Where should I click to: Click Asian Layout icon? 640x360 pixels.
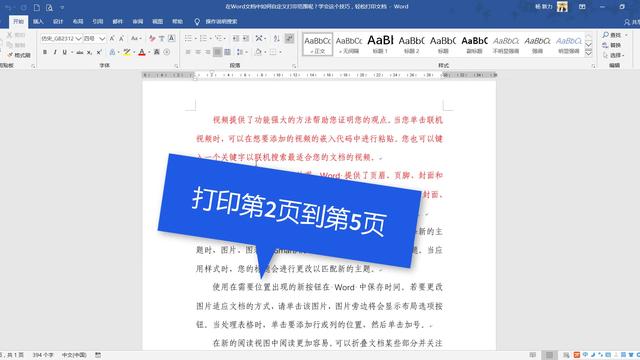click(x=260, y=38)
